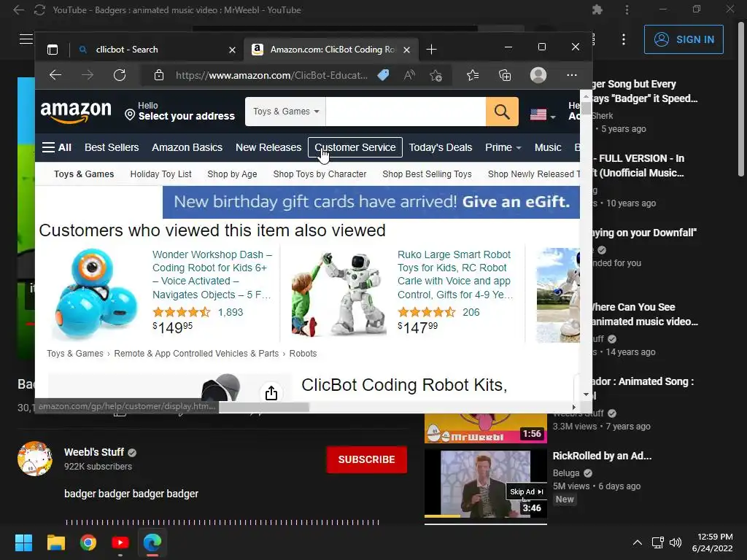Screen dimensions: 747x560
Task: Click the Edge tab actions menu icon
Action: 53,50
